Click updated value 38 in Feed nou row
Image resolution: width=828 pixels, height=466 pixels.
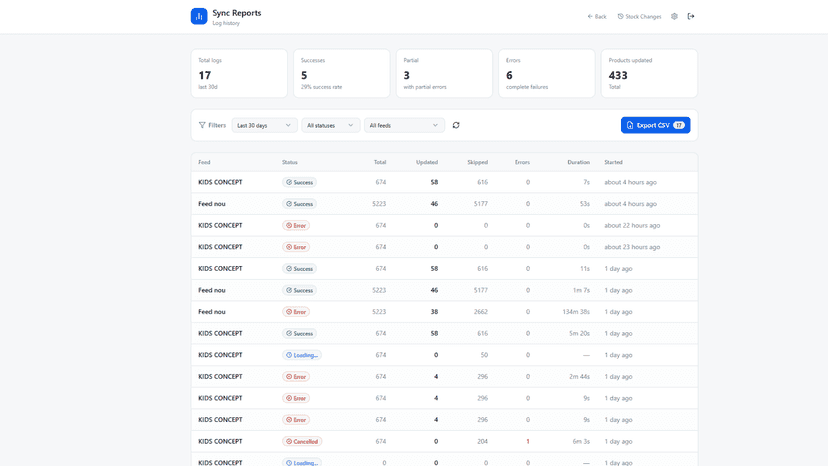[434, 312]
